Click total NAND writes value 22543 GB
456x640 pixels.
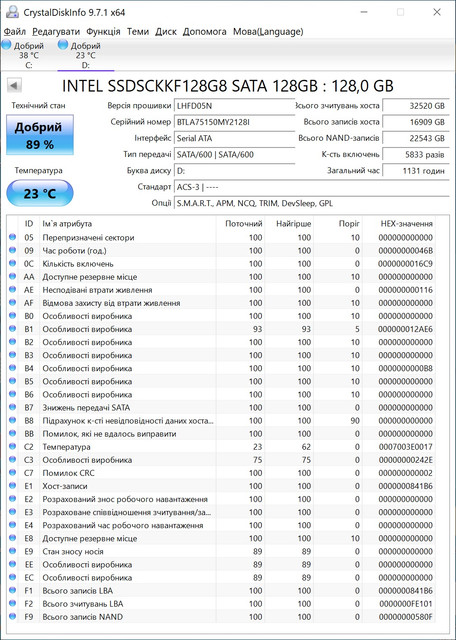[x=416, y=138]
